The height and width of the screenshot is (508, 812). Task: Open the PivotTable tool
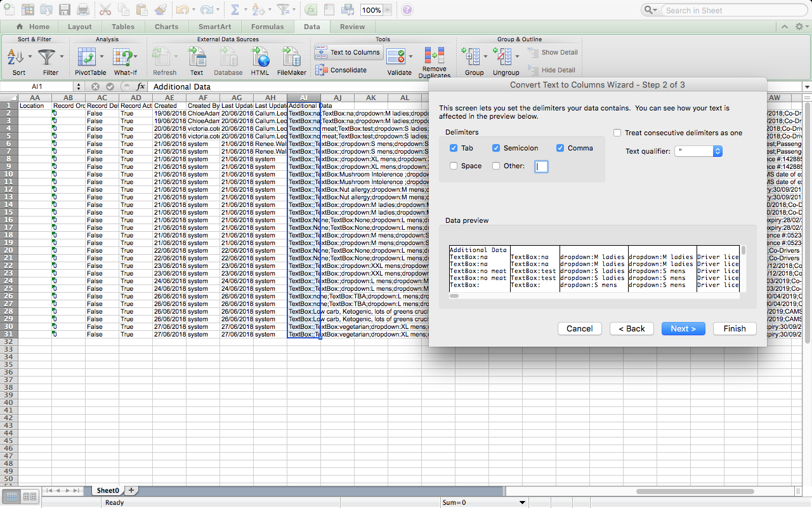[x=86, y=58]
